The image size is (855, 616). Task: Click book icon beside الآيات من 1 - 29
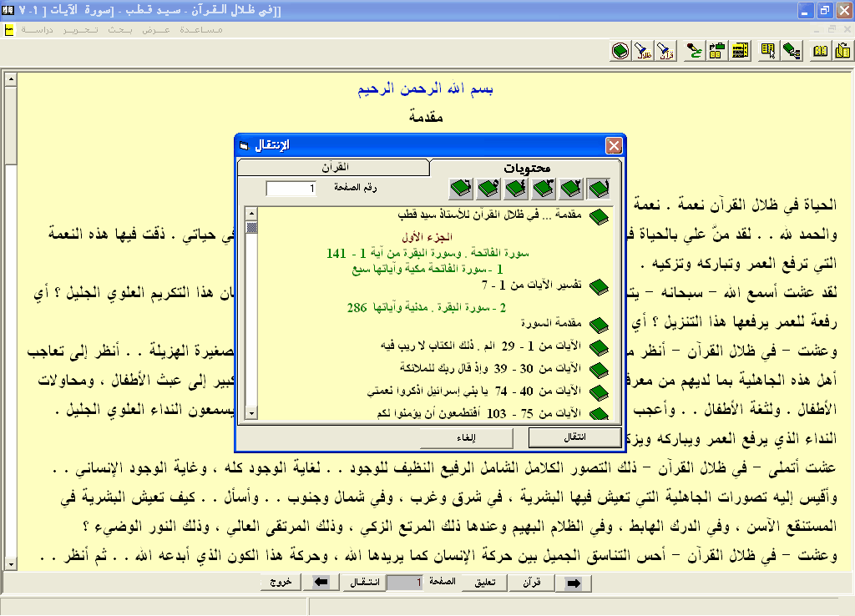(x=599, y=347)
